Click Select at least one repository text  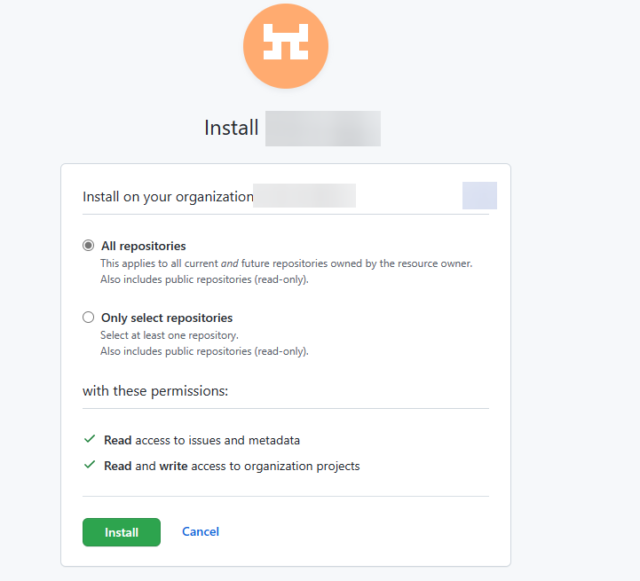[169, 336]
